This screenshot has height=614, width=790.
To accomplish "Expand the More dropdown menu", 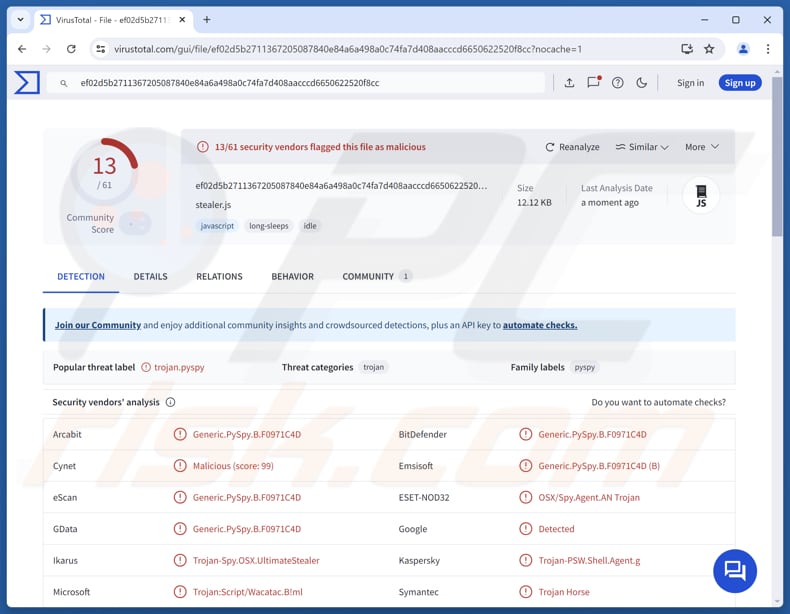I will [x=701, y=147].
